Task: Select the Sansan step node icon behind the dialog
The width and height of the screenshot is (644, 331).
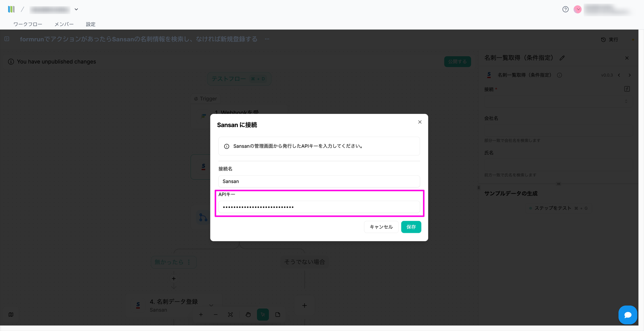Action: (203, 167)
